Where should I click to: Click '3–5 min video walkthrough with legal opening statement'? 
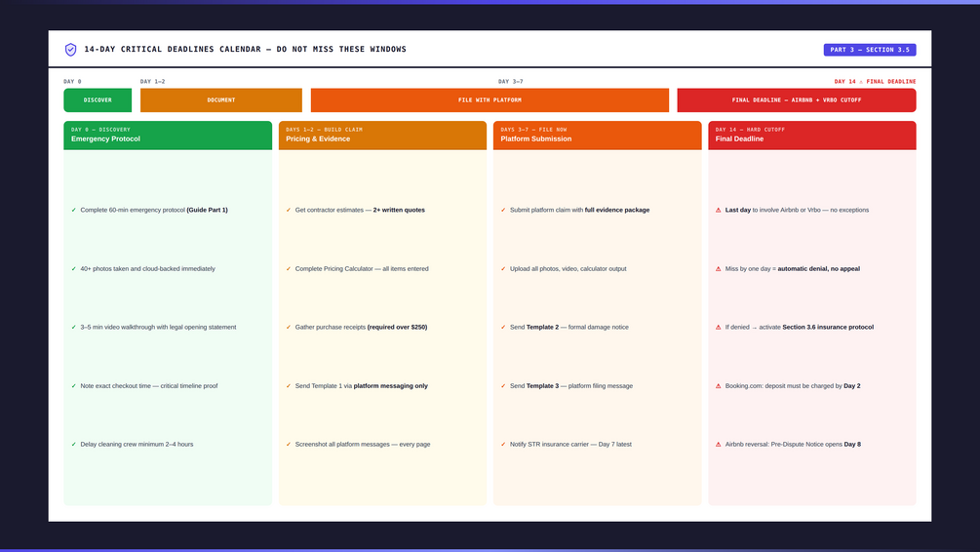(x=158, y=327)
